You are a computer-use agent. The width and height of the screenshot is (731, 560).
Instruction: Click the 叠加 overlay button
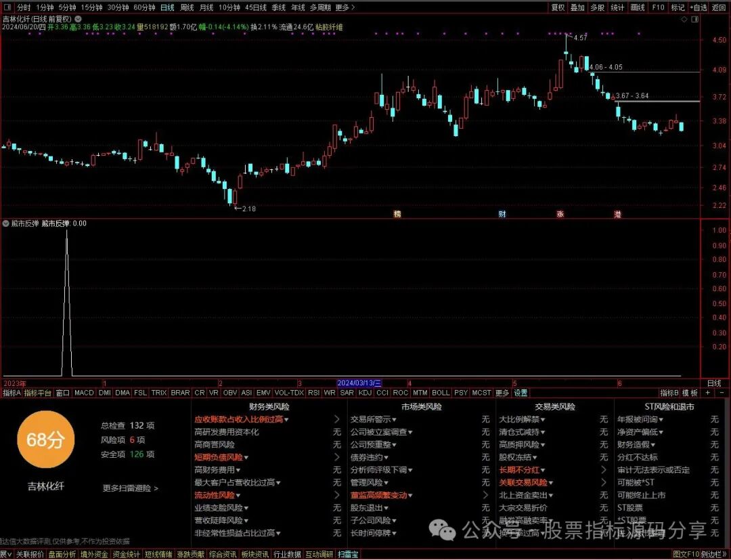(577, 7)
